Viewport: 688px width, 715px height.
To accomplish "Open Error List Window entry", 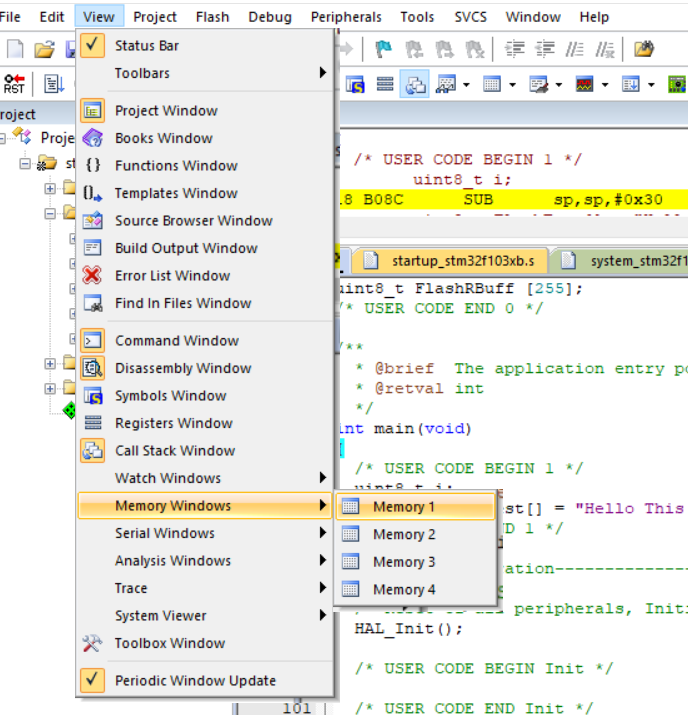I will pyautogui.click(x=205, y=276).
